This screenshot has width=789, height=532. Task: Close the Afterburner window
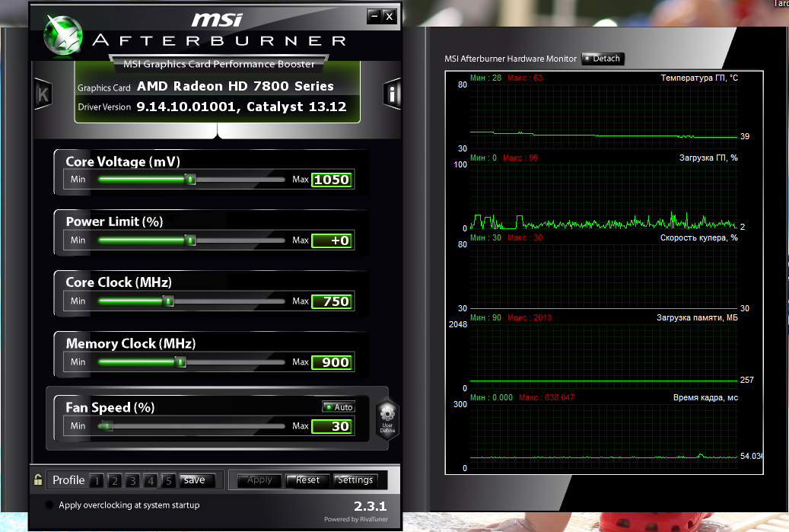click(x=390, y=16)
